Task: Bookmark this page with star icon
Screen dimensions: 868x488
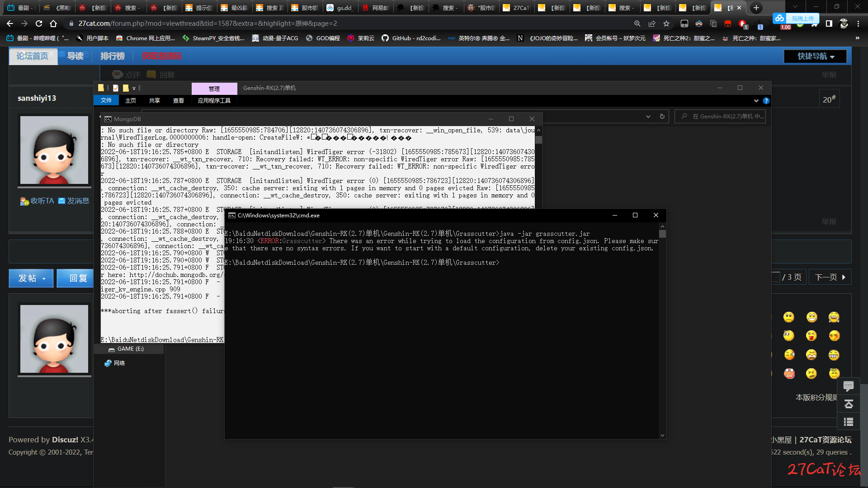Action: (666, 23)
